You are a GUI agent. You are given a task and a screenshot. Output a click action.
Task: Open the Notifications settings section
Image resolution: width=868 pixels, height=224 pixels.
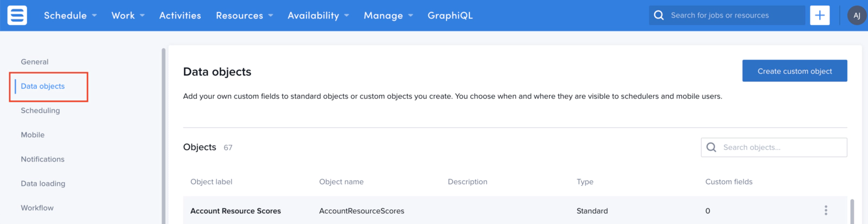coord(42,159)
